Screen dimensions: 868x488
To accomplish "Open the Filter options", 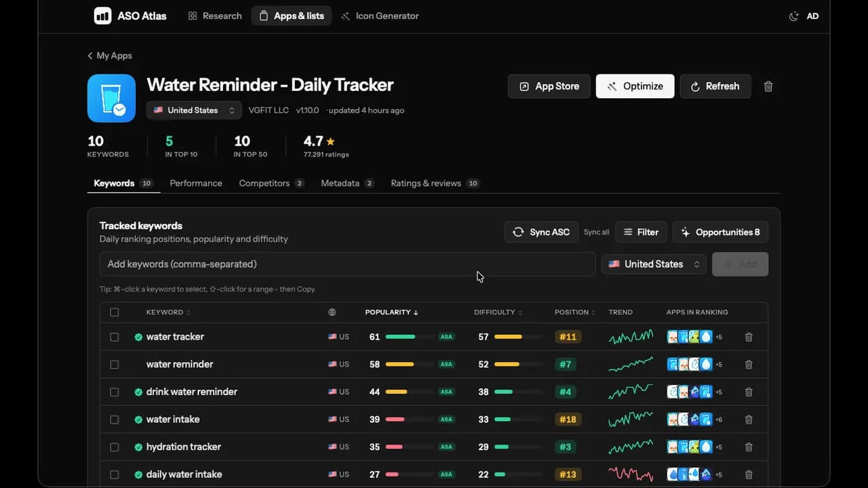I will [x=641, y=232].
